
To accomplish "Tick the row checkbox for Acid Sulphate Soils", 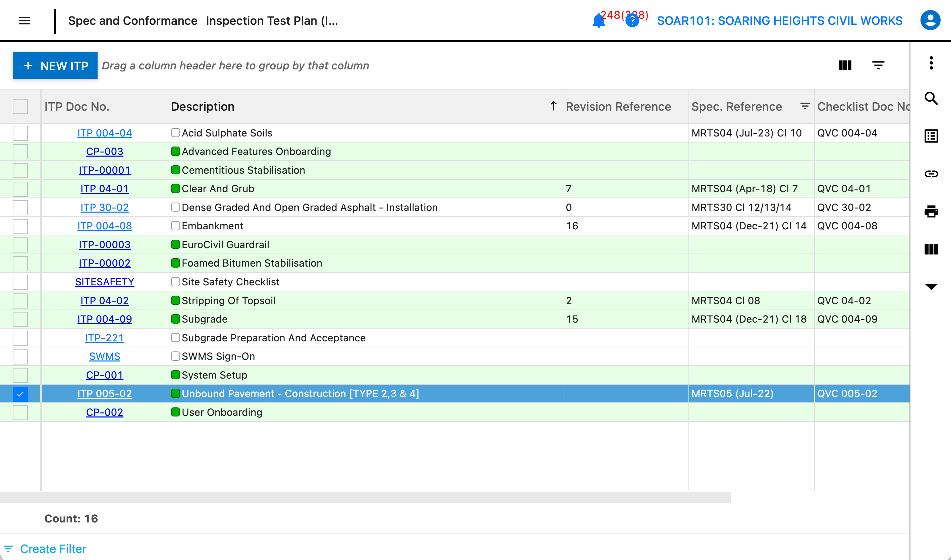I will coord(20,133).
